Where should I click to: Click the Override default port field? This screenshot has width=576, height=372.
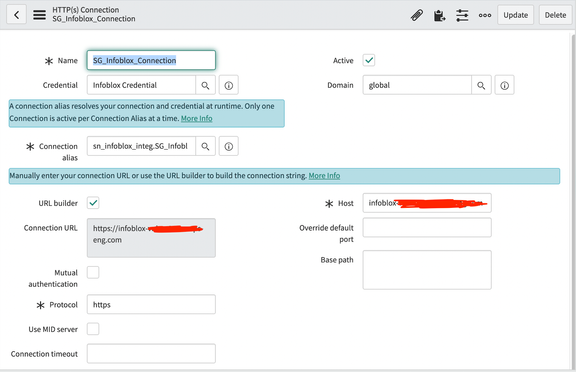coord(427,227)
